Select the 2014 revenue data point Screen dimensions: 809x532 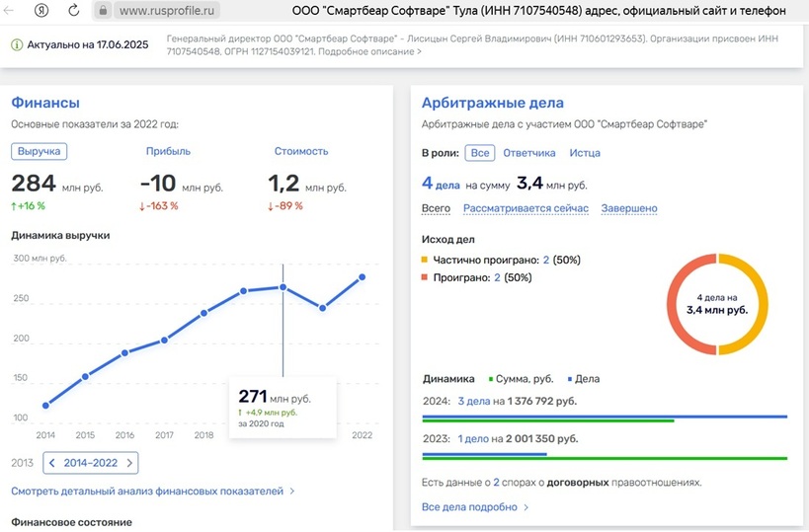[x=45, y=406]
